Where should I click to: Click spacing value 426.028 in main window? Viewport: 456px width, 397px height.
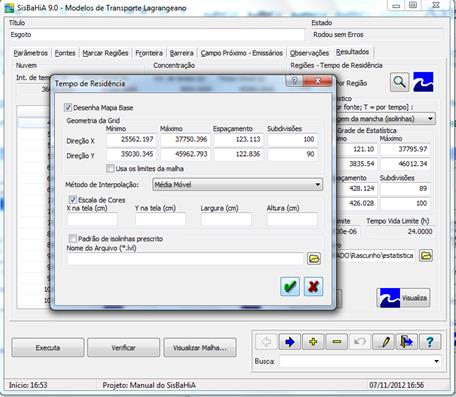pyautogui.click(x=357, y=203)
